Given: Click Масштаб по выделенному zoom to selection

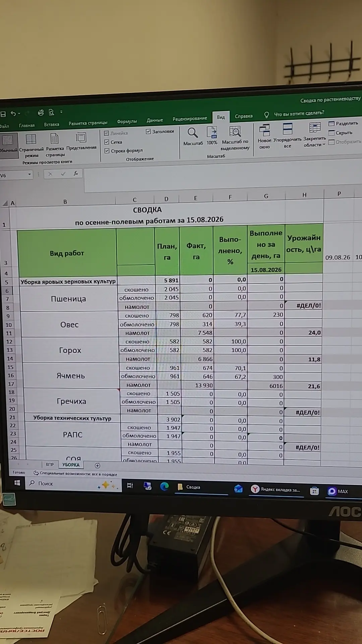Looking at the screenshot, I should [x=235, y=138].
